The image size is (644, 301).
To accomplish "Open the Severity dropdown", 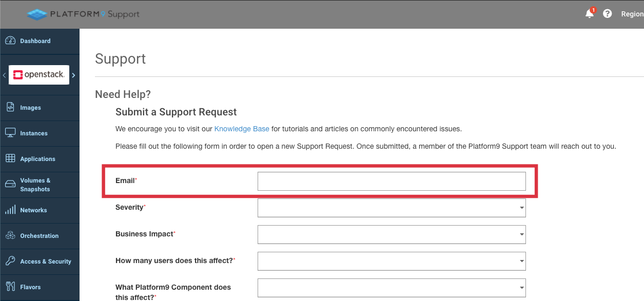I will click(x=391, y=208).
